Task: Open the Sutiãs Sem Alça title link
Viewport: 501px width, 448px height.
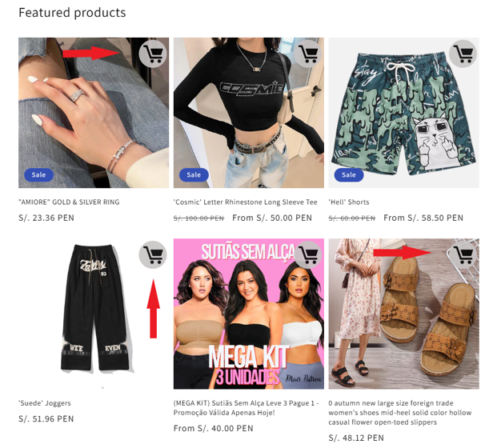Action: (246, 408)
